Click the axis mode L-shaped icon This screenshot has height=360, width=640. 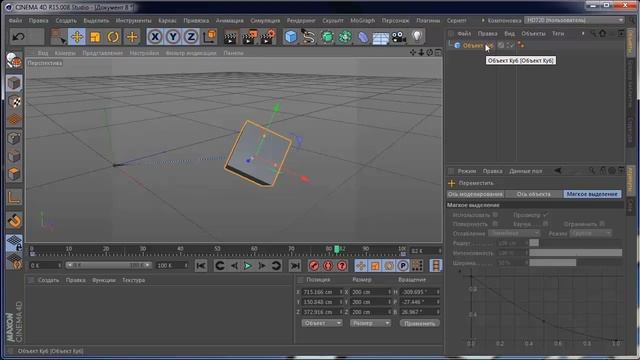[x=14, y=198]
